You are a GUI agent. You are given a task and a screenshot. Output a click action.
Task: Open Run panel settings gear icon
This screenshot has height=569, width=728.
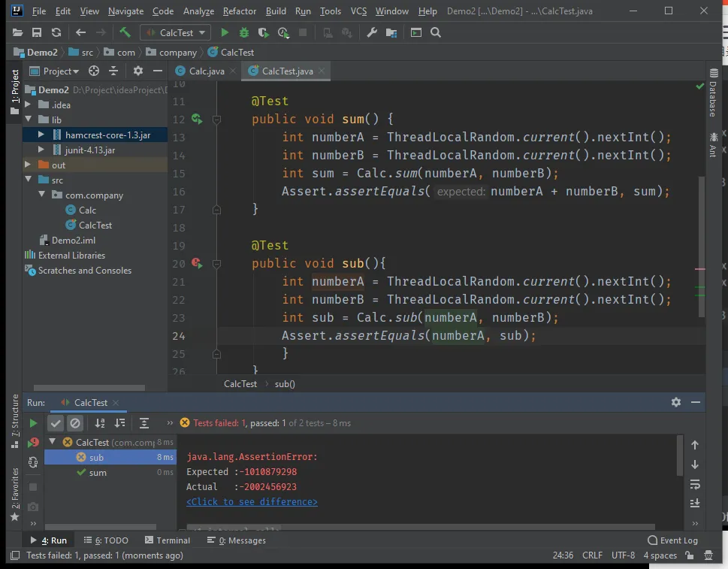675,402
